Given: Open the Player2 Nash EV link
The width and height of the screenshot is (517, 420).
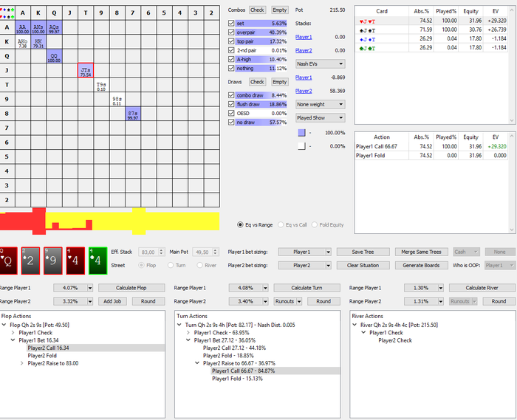Looking at the screenshot, I should pos(304,91).
